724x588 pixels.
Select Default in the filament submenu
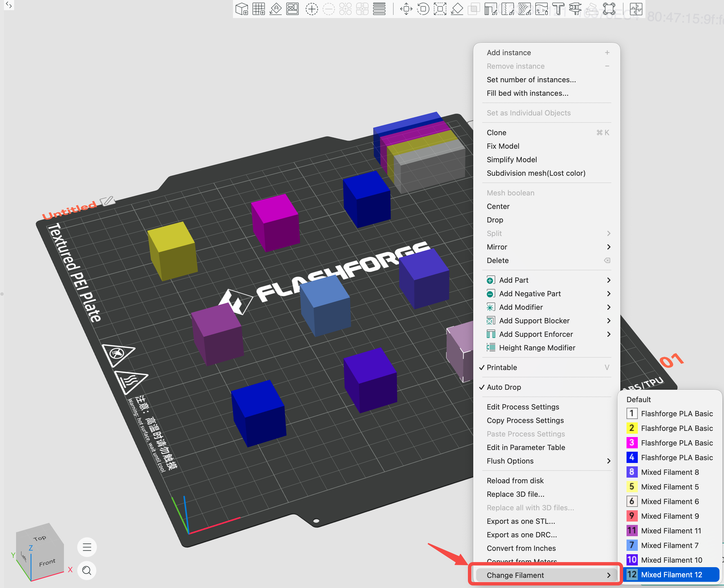pyautogui.click(x=670, y=400)
